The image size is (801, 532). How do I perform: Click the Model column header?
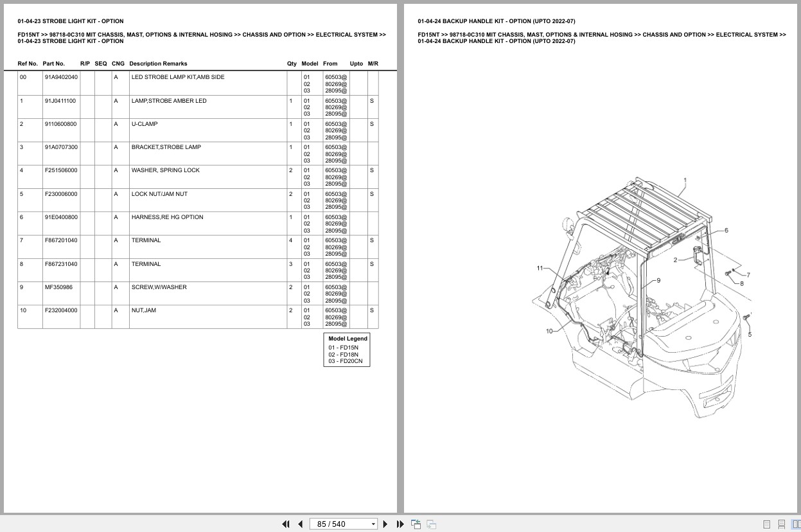[310, 64]
